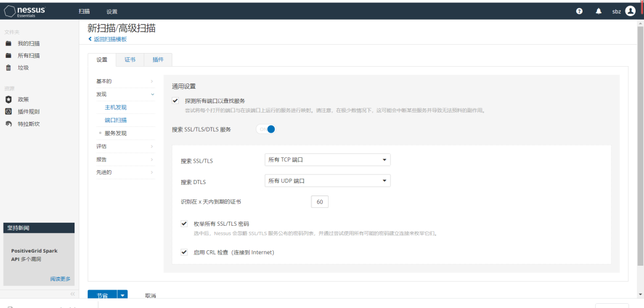Image resolution: width=644 pixels, height=308 pixels.
Task: Click the 特拉斯坎 icon
Action: [8, 124]
